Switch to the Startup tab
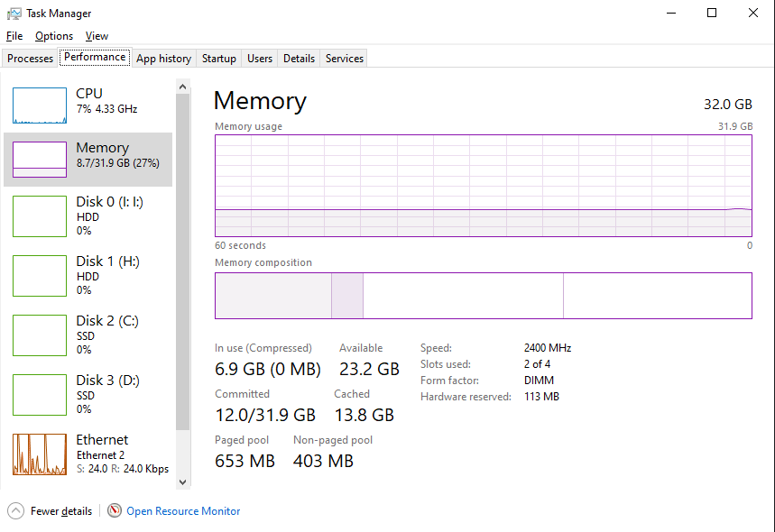This screenshot has width=775, height=532. pos(218,58)
